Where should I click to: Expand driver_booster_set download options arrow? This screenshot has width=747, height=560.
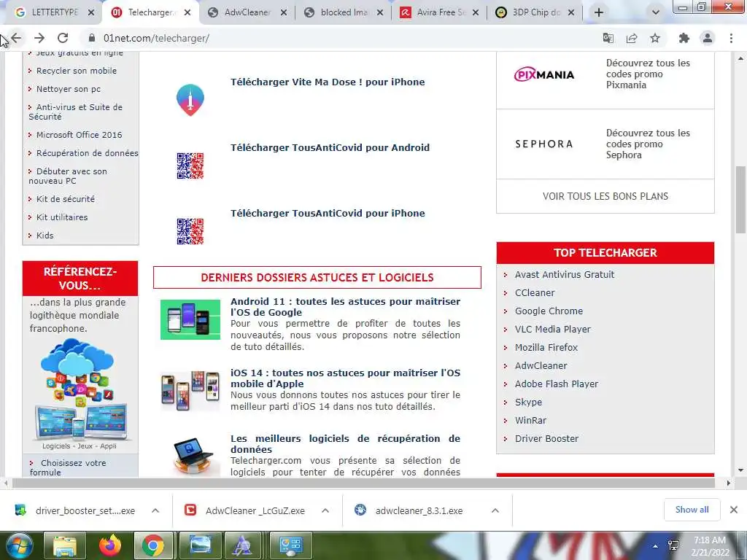click(155, 510)
